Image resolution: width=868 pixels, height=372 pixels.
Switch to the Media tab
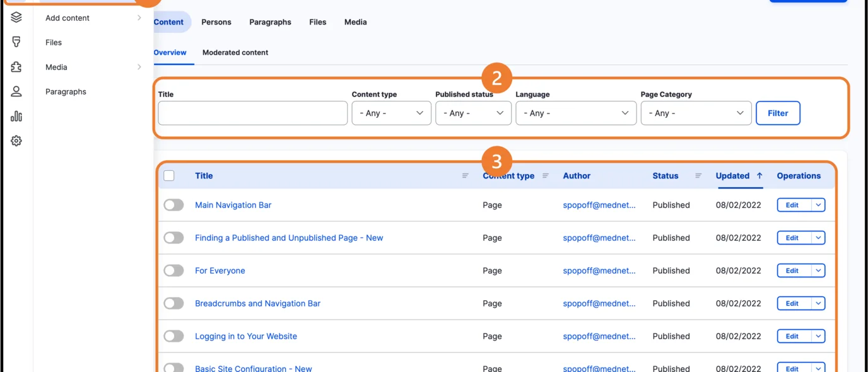click(x=355, y=22)
